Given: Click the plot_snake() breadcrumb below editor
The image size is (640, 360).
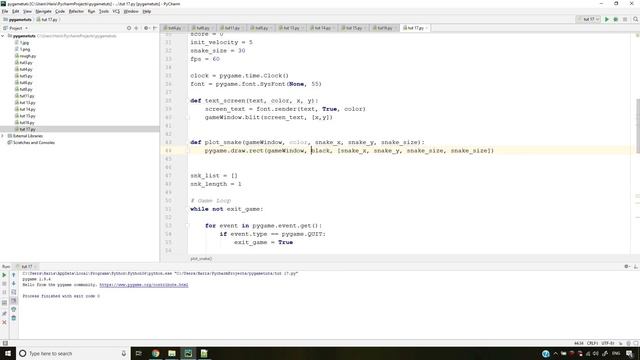Looking at the screenshot, I should coord(201,259).
